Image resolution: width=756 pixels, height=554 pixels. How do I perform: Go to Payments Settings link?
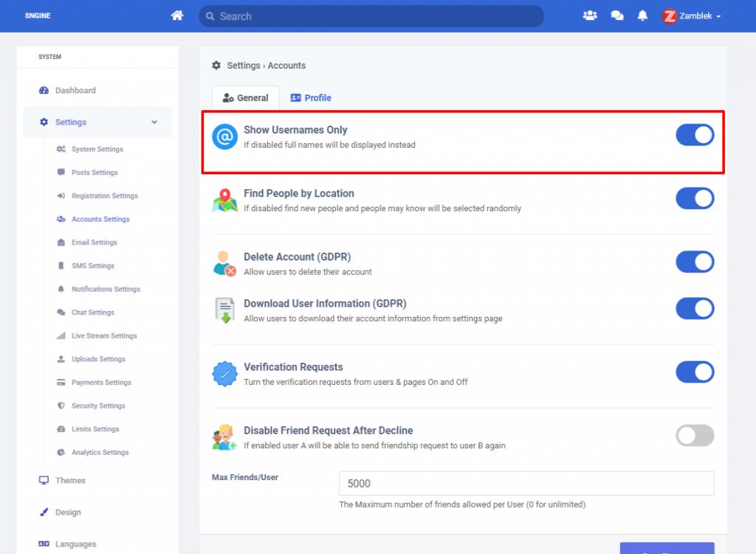[101, 382]
